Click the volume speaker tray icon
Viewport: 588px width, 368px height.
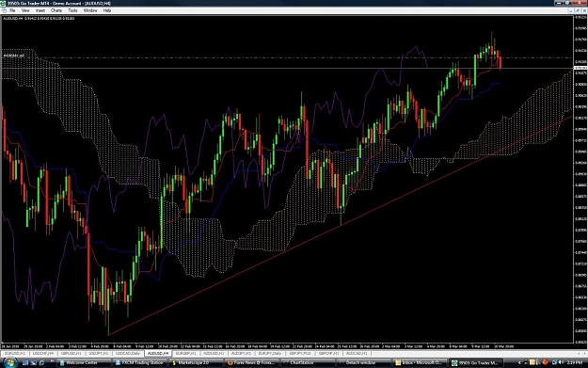pos(562,362)
